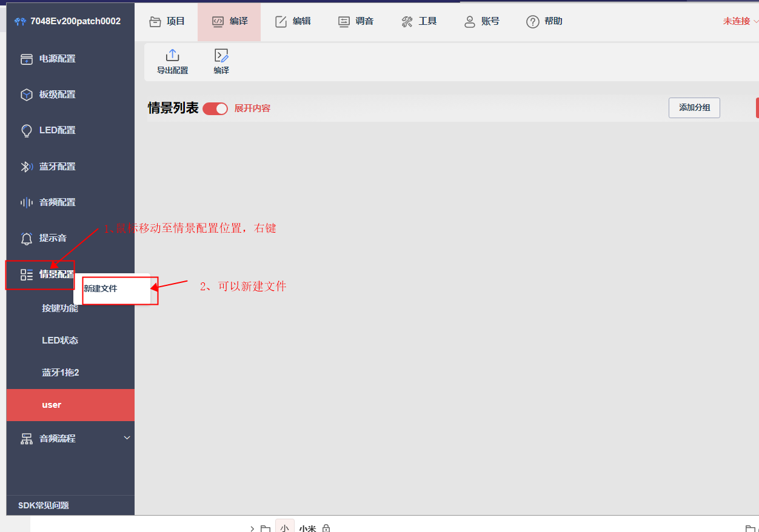Expand the 小米 folder tree arrow

pyautogui.click(x=252, y=528)
